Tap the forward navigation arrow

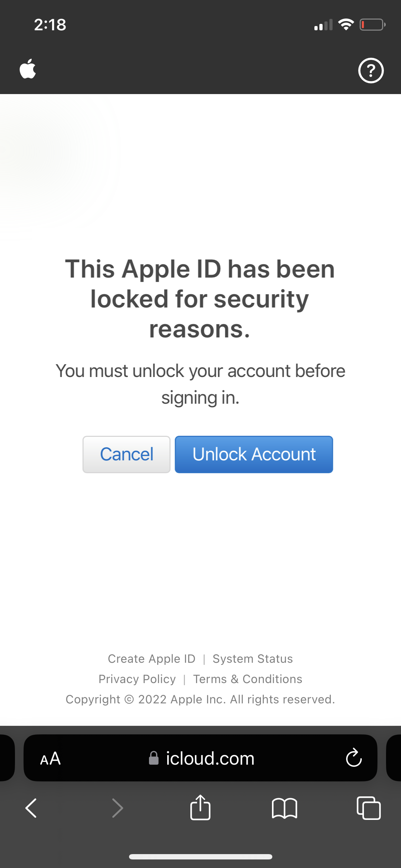(118, 808)
